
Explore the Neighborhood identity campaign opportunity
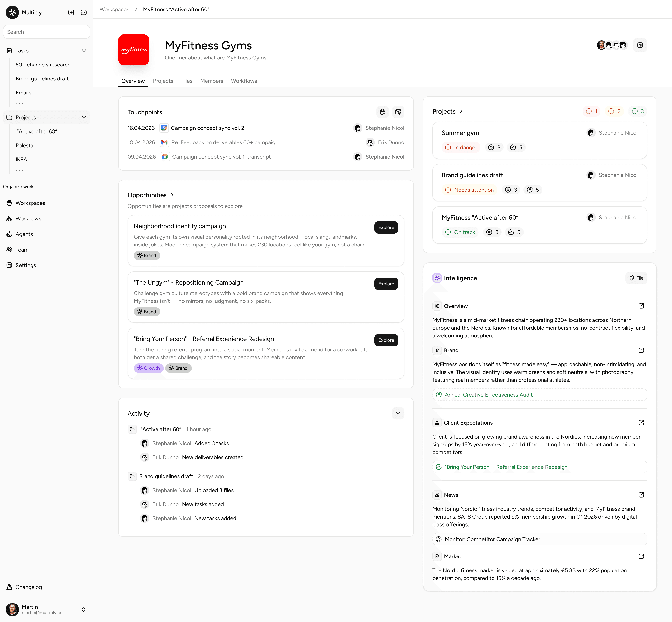pyautogui.click(x=386, y=227)
